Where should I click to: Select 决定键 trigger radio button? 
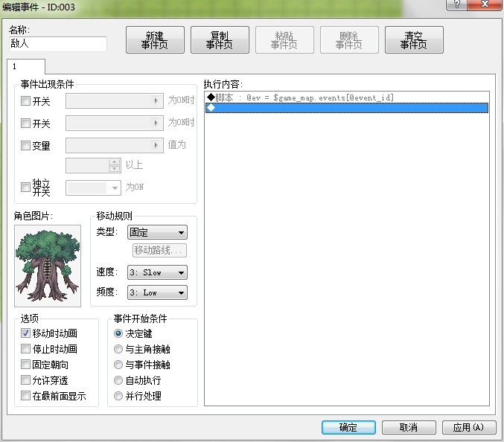(x=118, y=333)
